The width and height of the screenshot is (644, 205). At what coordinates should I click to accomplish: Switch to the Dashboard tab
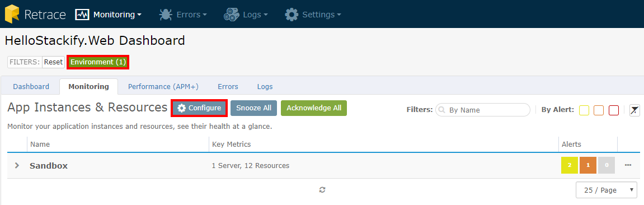tap(31, 87)
